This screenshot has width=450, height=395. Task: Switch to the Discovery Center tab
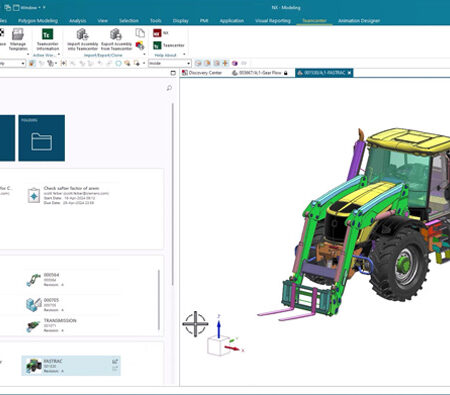[202, 73]
